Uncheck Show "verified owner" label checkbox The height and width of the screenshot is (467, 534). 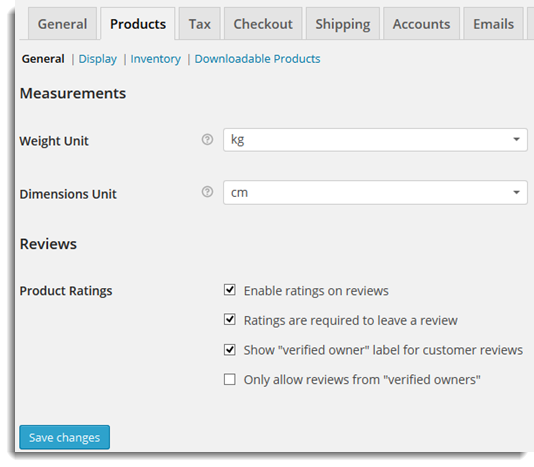(x=230, y=349)
